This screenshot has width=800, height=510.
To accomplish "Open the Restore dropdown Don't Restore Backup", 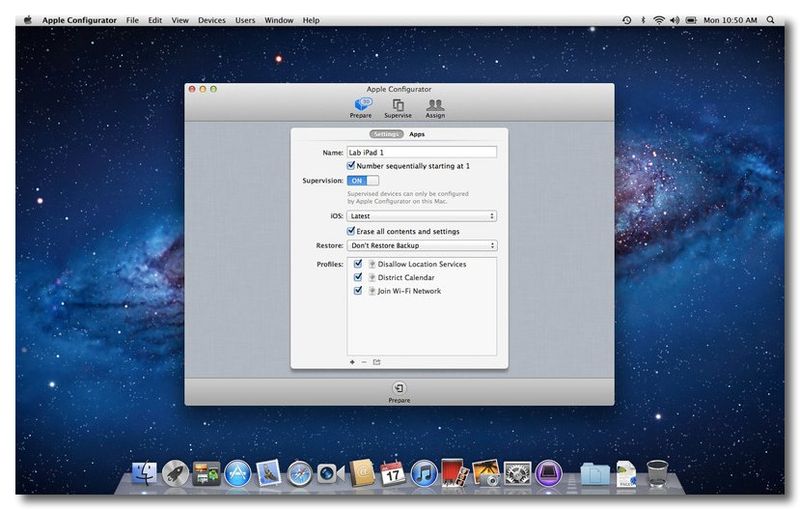I will [x=421, y=245].
